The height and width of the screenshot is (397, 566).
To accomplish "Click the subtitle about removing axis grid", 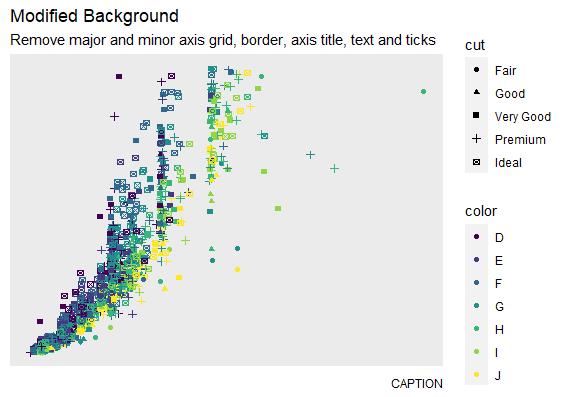I will point(223,40).
